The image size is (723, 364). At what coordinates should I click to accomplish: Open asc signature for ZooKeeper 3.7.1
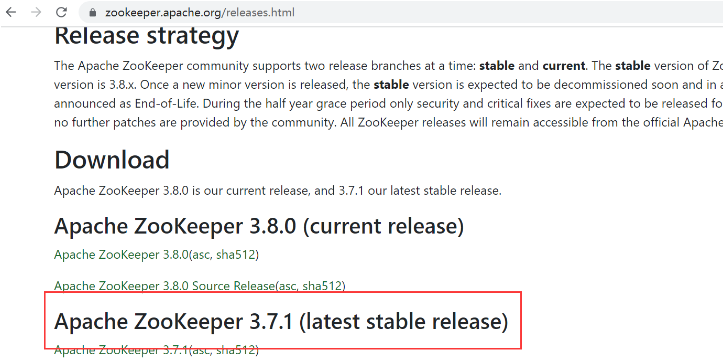(201, 350)
